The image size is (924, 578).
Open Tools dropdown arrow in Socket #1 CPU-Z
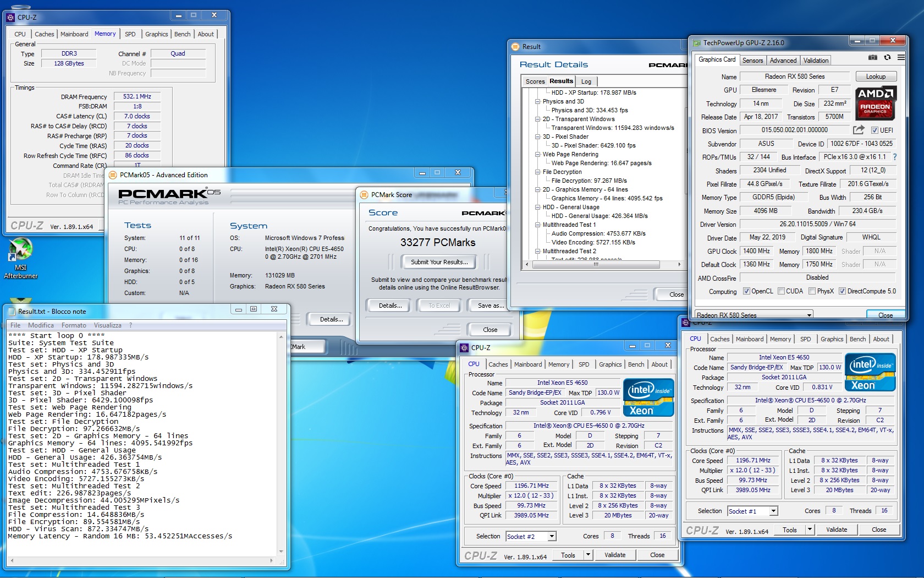(810, 530)
